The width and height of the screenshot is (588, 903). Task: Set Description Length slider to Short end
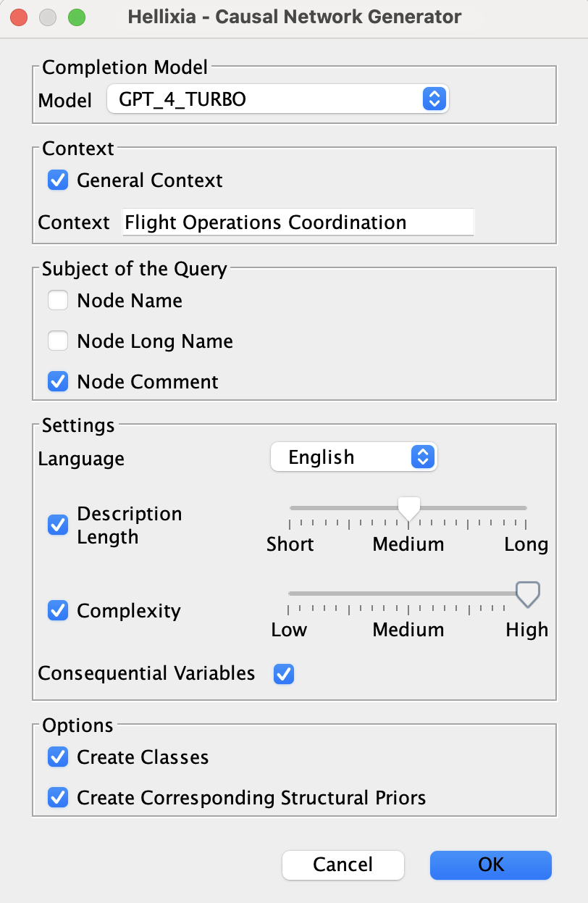(x=290, y=508)
